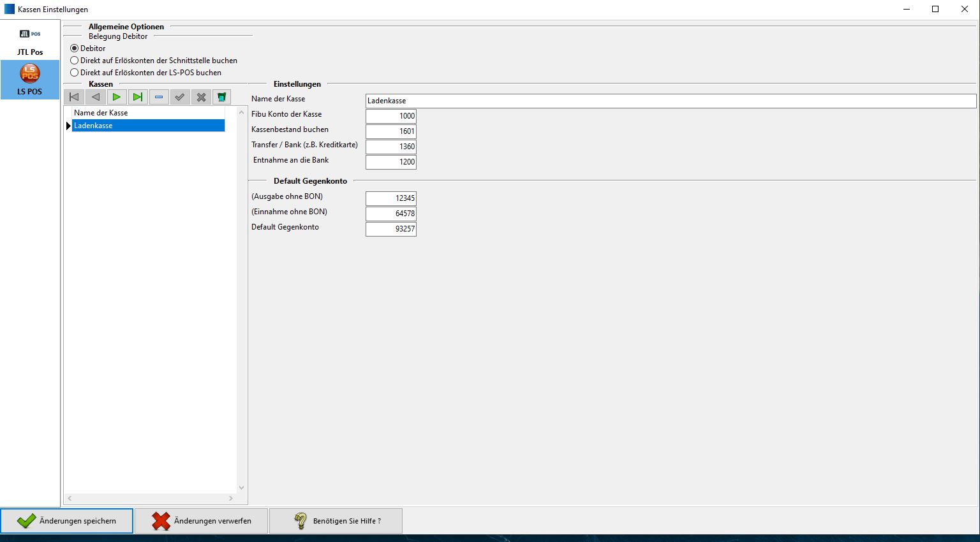Image resolution: width=980 pixels, height=542 pixels.
Task: Select the Debitor radio option
Action: coord(75,48)
